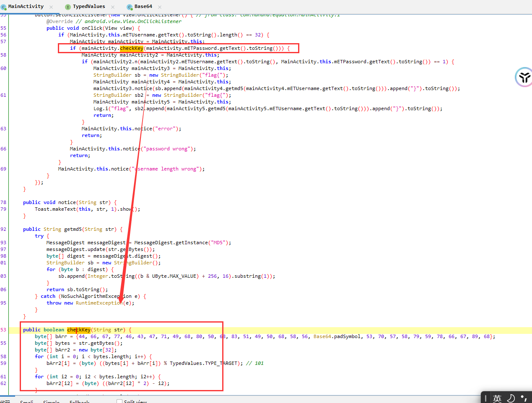
Task: Click the "MD5" string literal
Action: tap(219, 243)
